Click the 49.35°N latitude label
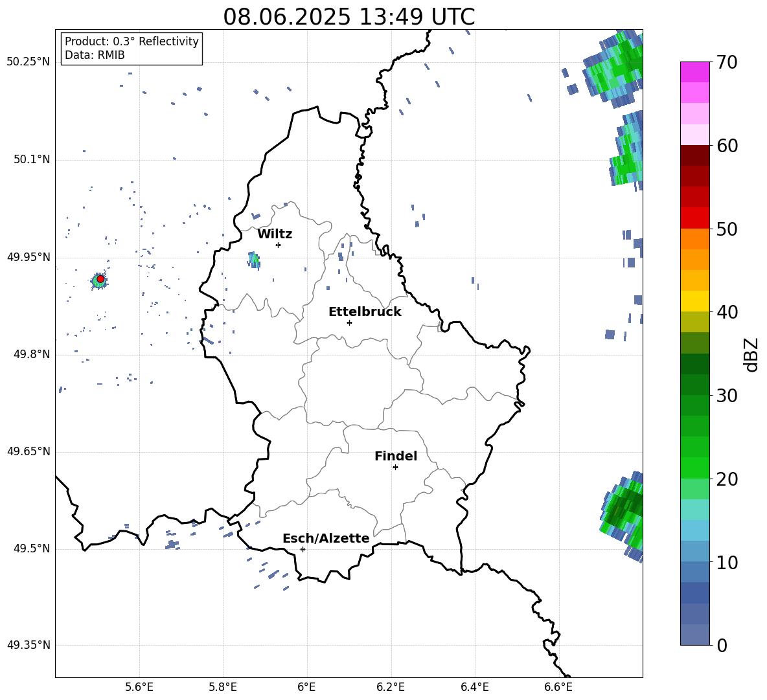This screenshot has height=700, width=767. point(29,645)
